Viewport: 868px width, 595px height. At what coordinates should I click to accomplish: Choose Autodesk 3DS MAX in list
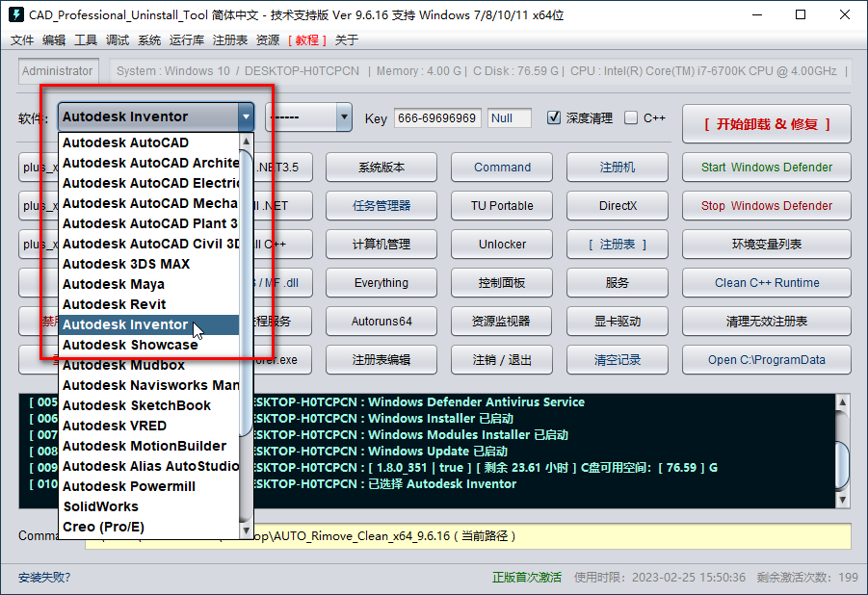coord(148,264)
